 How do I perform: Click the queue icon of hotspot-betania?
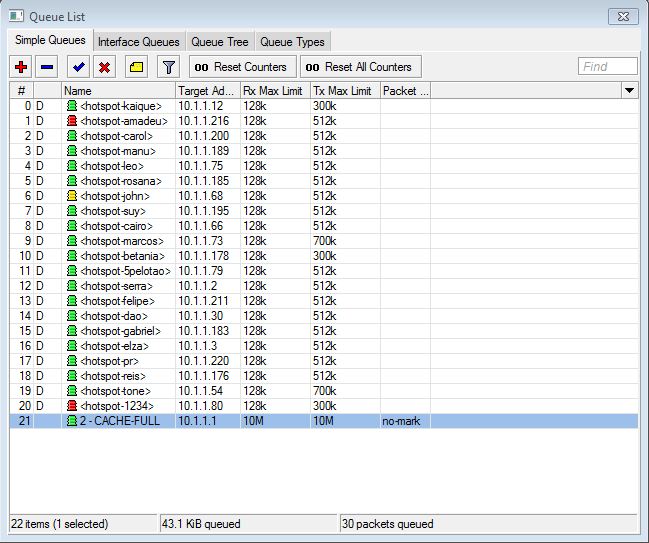(72, 256)
